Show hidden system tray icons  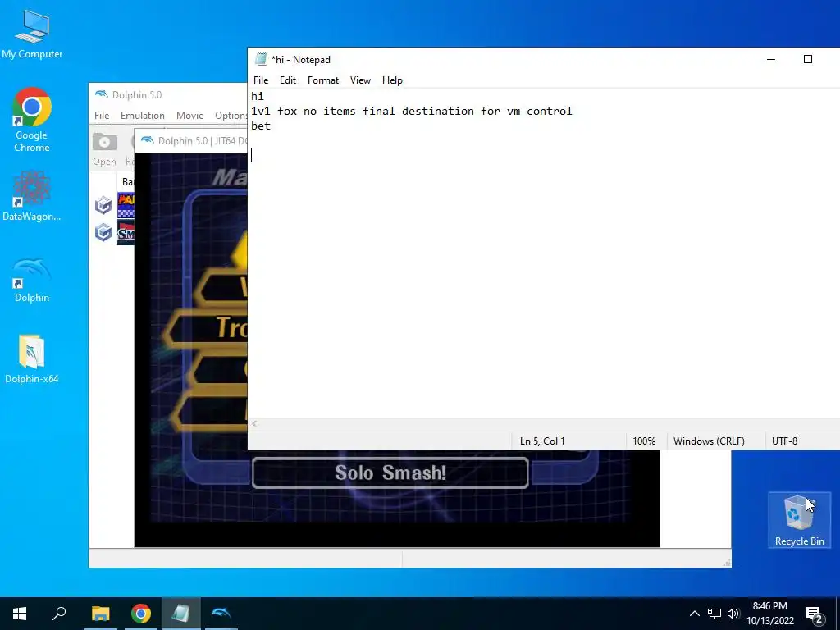coord(694,614)
